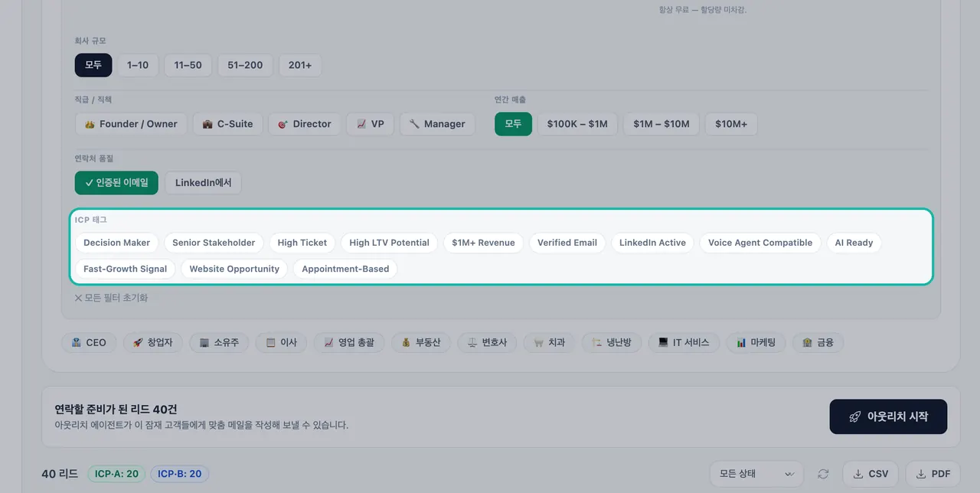Select the 1–10 company size chip
980x493 pixels.
coord(138,65)
